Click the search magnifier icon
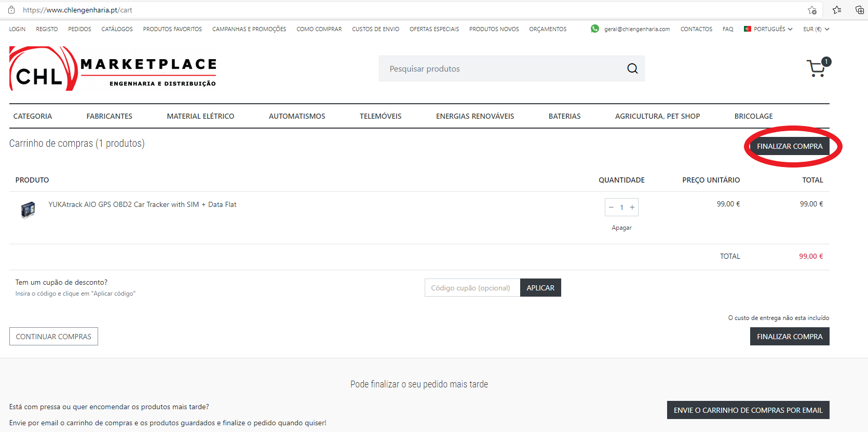The height and width of the screenshot is (432, 868). (632, 68)
